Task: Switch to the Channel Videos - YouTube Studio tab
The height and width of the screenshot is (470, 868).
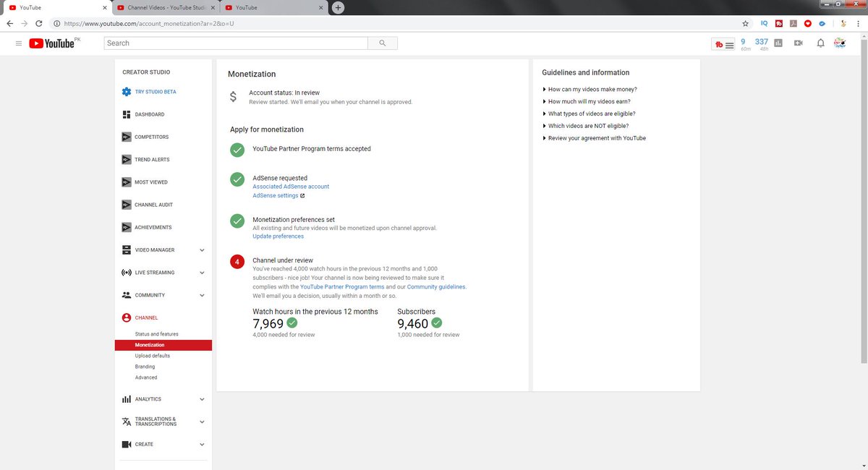Action: 166,7
